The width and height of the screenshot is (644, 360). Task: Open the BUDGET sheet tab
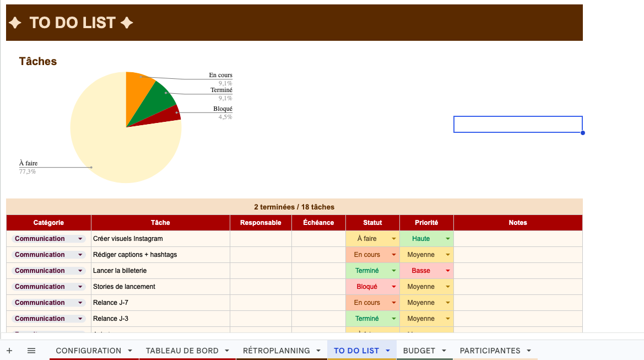tap(419, 351)
